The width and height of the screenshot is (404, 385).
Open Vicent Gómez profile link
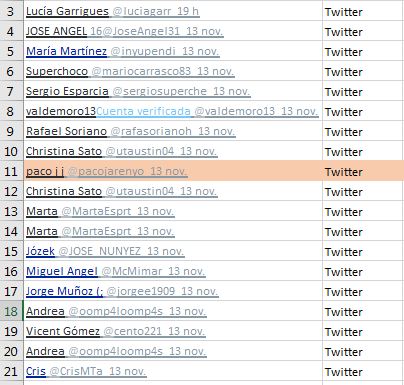point(63,331)
